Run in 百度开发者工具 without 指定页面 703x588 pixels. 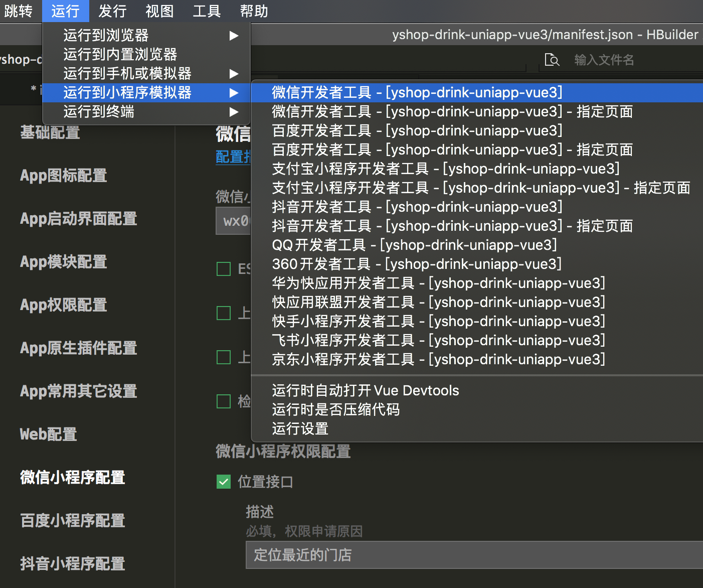click(x=477, y=131)
